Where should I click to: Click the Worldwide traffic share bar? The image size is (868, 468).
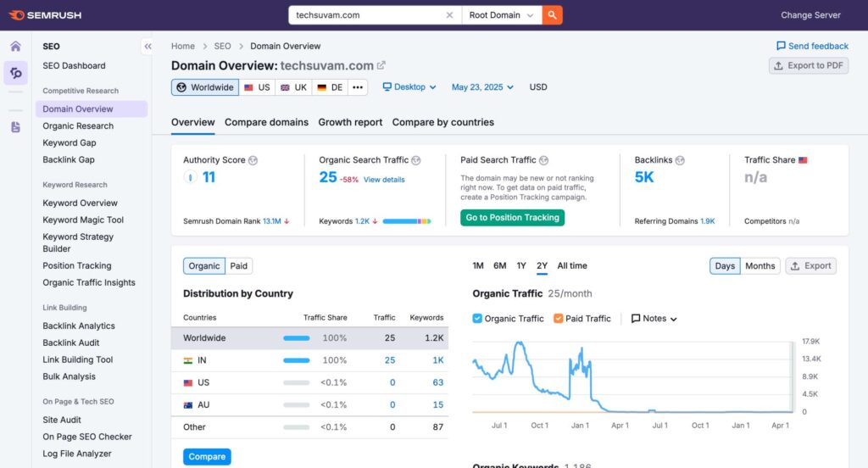(x=296, y=338)
